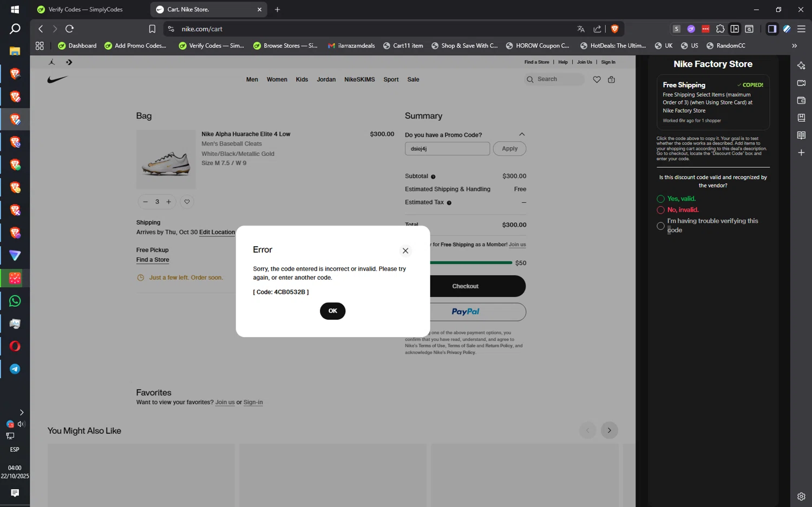Click the Find a Store pickup link
This screenshot has height=507, width=812.
(153, 260)
